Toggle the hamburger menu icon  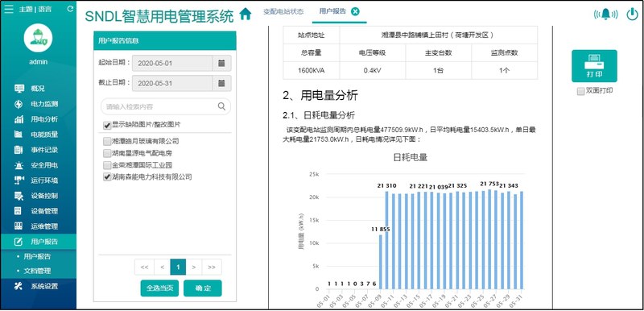click(x=9, y=9)
